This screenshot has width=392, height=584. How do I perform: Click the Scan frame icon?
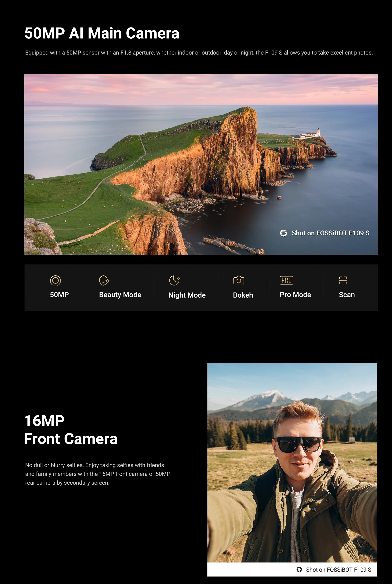[343, 280]
